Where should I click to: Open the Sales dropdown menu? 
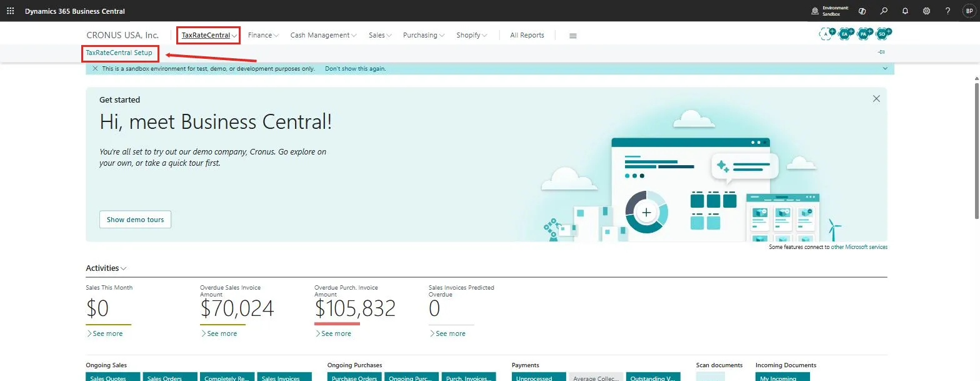(x=380, y=36)
